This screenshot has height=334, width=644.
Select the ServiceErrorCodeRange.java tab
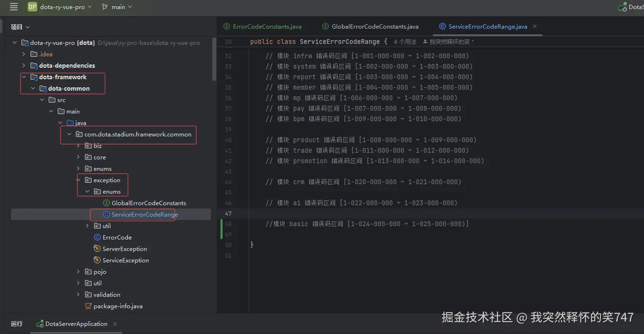tap(487, 26)
